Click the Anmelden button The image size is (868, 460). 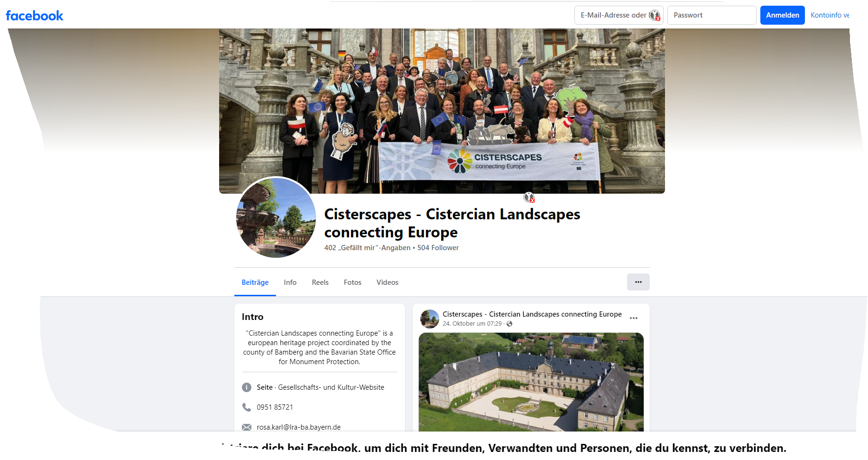(783, 15)
